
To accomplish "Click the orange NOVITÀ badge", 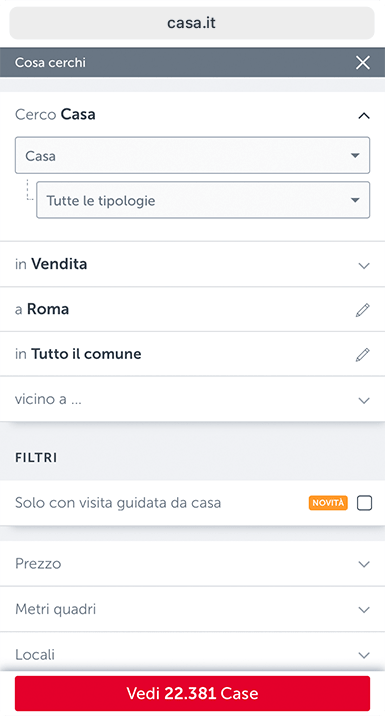I will click(x=328, y=503).
